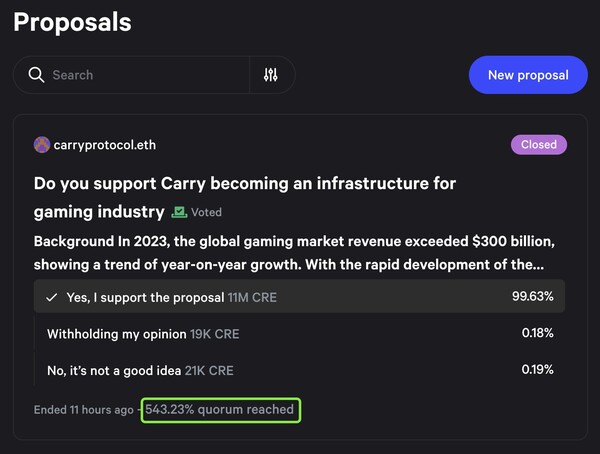Screen dimensions: 600x454
Task: Click the carryprotocol.eth avatar image
Action: click(42, 145)
